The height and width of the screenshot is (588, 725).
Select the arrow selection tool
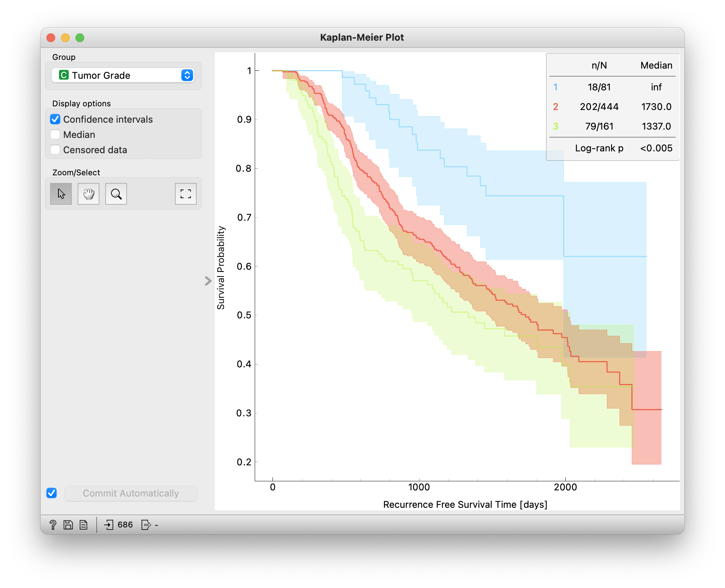(x=61, y=194)
